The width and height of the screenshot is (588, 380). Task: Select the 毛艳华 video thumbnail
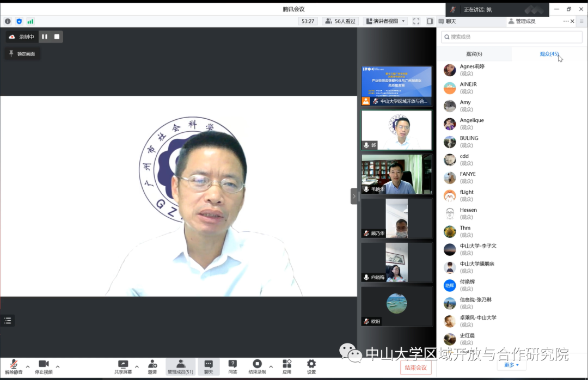[x=397, y=174]
